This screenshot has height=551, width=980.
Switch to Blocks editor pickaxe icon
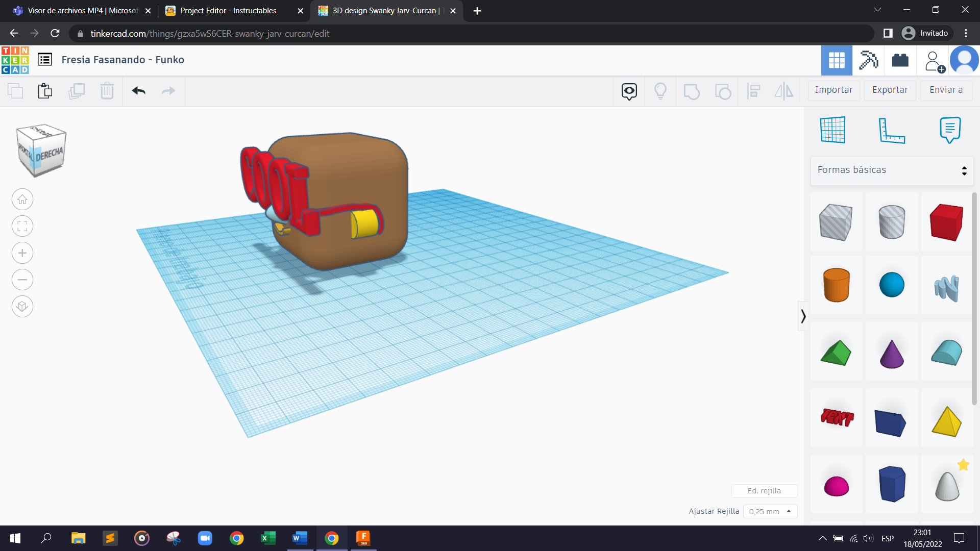click(x=868, y=60)
